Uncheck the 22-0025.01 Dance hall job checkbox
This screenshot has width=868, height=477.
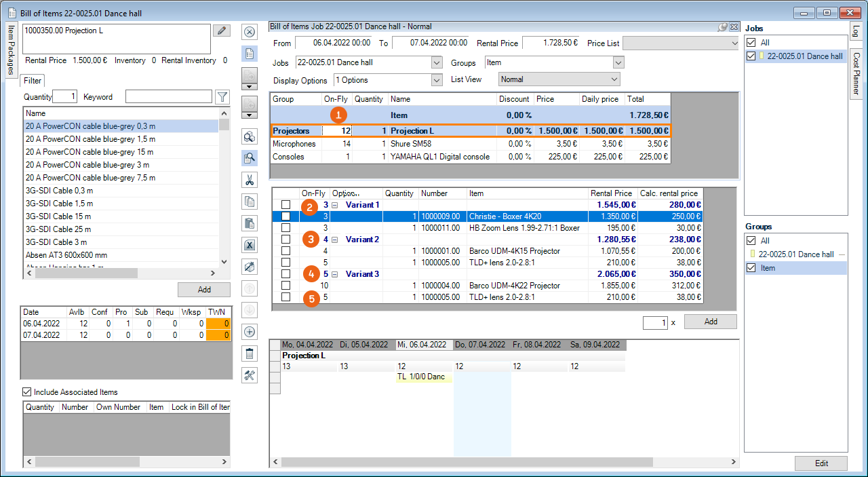coord(751,56)
